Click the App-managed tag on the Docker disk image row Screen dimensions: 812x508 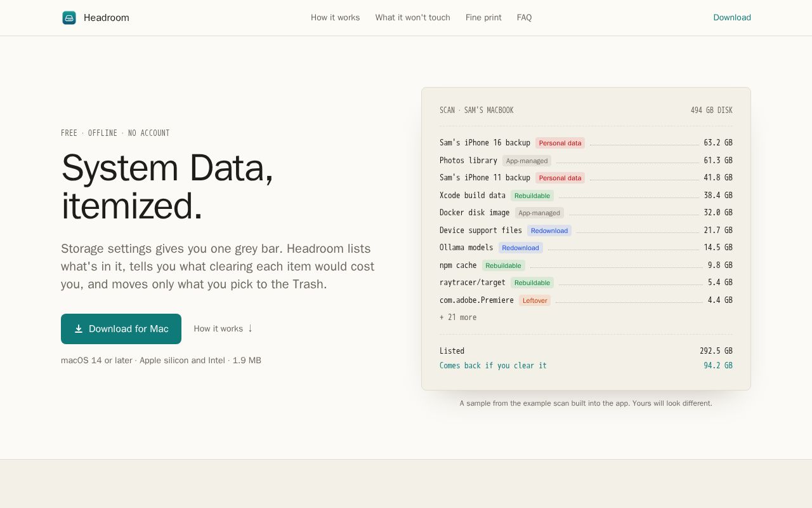click(539, 213)
